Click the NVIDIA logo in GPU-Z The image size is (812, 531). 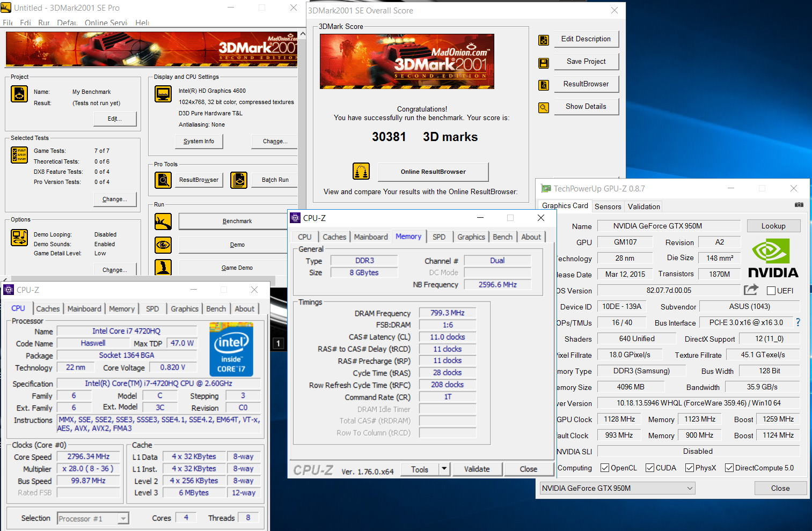[x=773, y=258]
